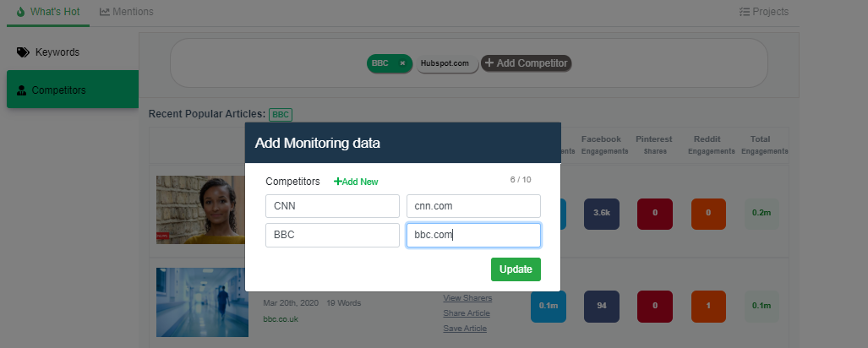Click the Save Article link
This screenshot has height=348, width=868.
465,329
